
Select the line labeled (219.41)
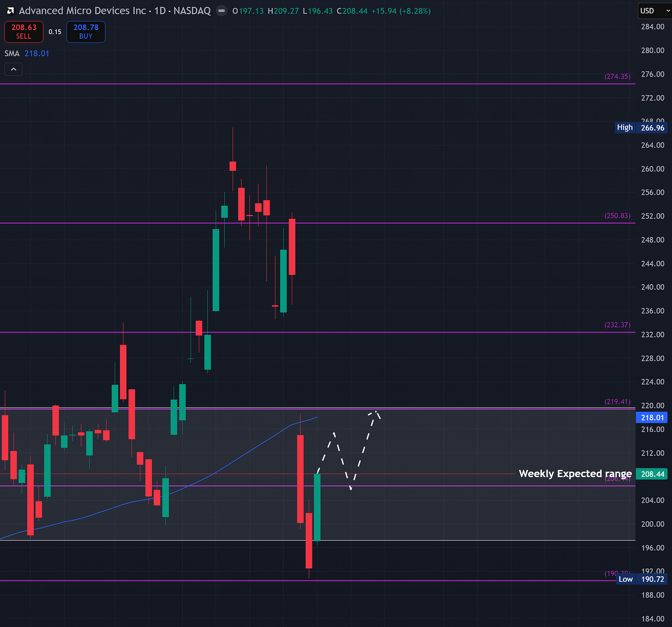tap(318, 409)
